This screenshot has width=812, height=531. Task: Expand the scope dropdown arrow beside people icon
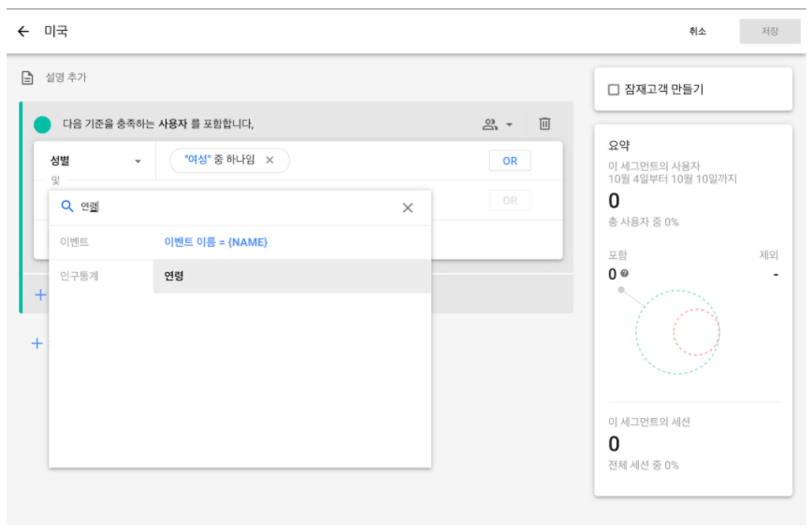[x=509, y=124]
